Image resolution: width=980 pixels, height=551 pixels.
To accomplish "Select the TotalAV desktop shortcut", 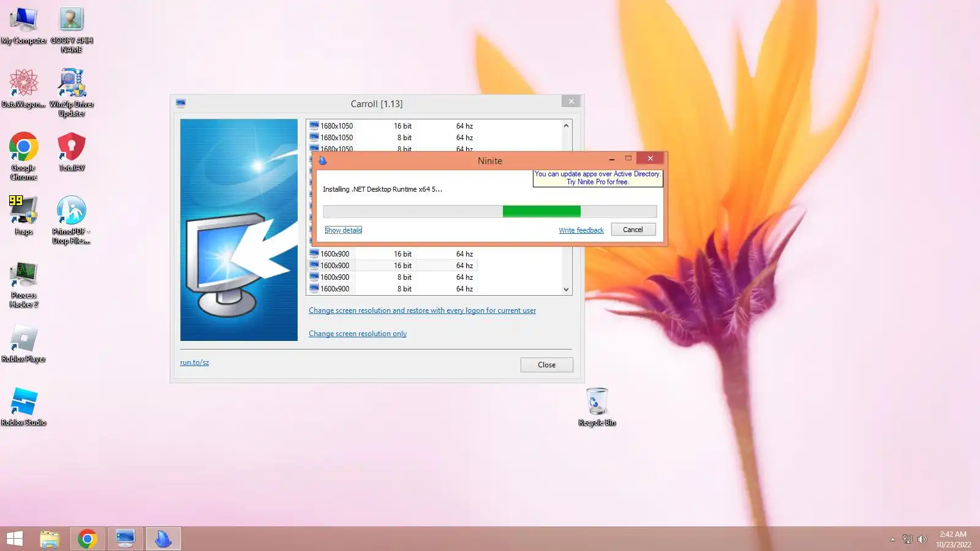I will pyautogui.click(x=72, y=152).
